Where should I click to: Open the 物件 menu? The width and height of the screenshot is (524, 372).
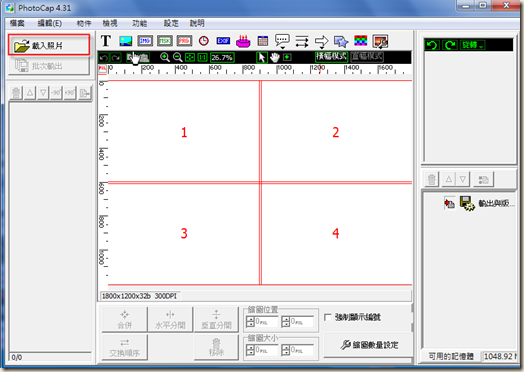84,23
